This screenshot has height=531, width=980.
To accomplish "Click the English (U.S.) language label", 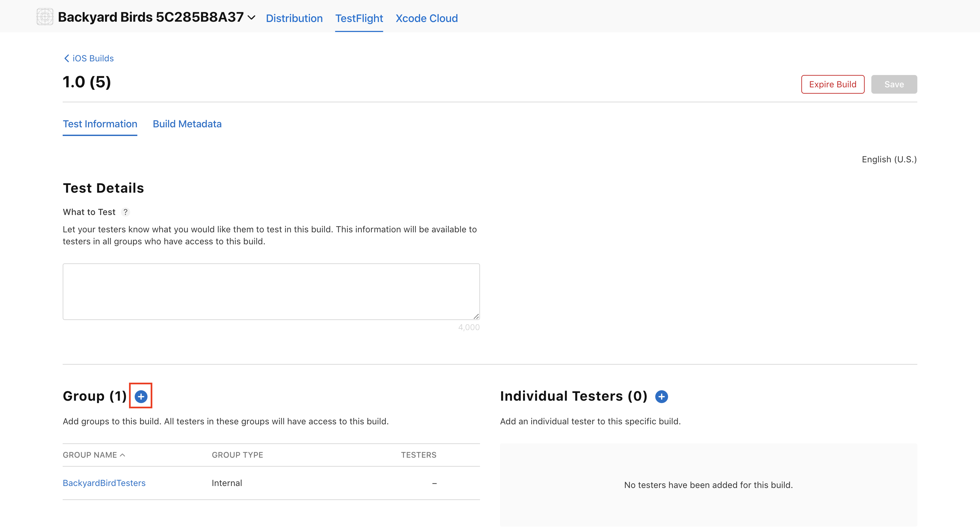I will point(889,159).
